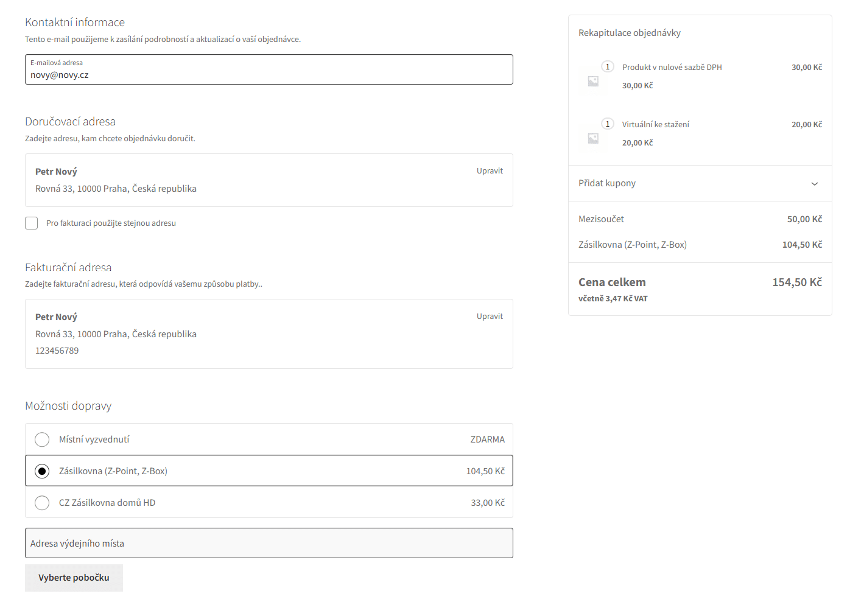Focus the E-mailová adresa input field
The image size is (850, 616).
pyautogui.click(x=269, y=75)
